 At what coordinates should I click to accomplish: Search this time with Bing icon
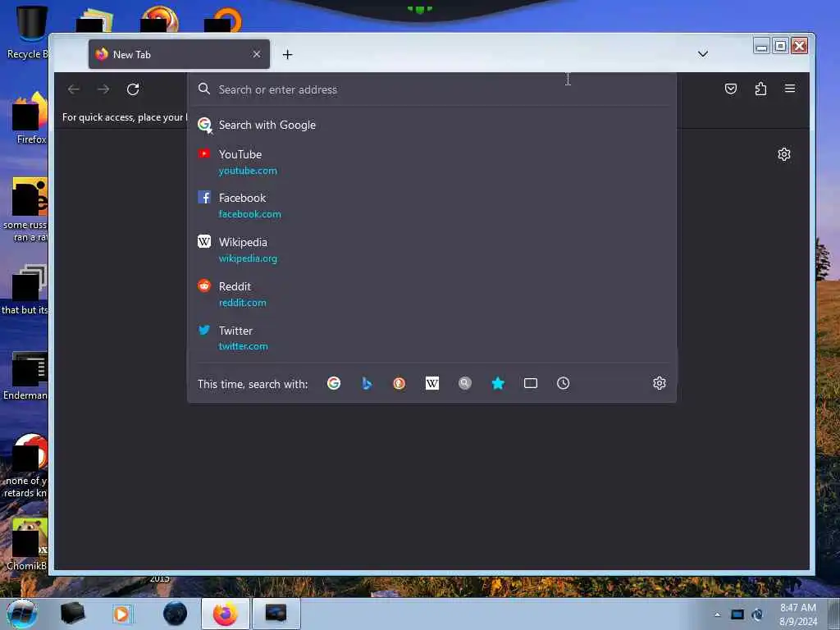[367, 383]
